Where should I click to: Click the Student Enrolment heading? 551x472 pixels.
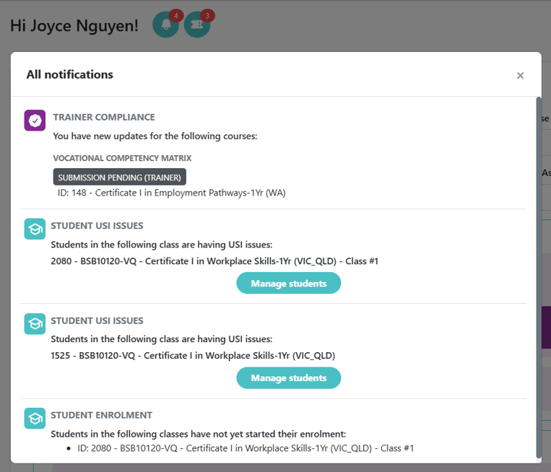coord(101,415)
